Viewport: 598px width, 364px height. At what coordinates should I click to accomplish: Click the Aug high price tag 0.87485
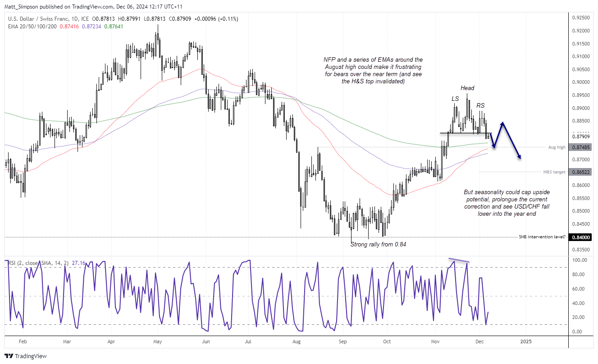(581, 147)
